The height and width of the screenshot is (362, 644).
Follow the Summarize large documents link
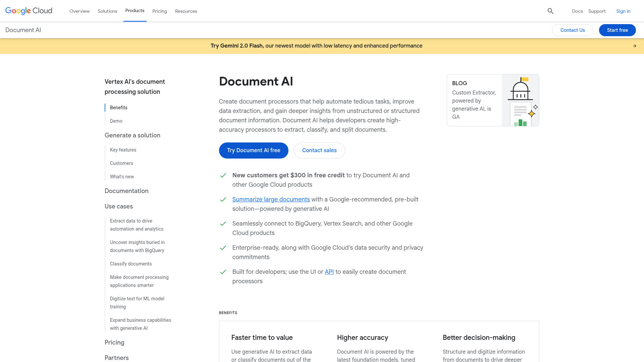(x=271, y=199)
